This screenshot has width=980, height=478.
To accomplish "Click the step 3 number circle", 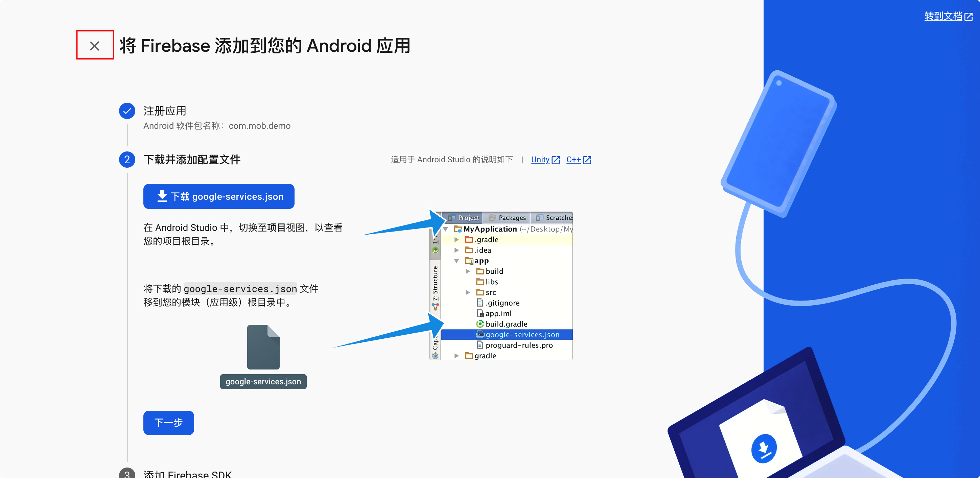I will [127, 473].
